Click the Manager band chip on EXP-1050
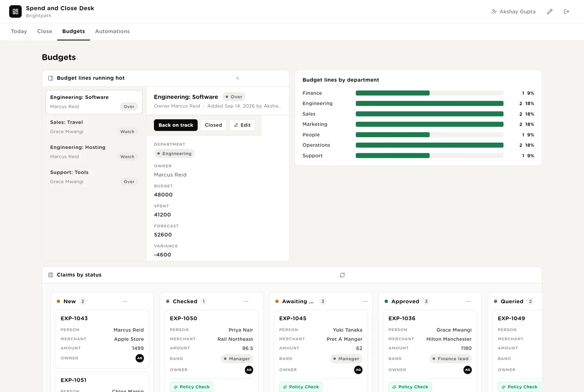The height and width of the screenshot is (392, 584). (237, 359)
